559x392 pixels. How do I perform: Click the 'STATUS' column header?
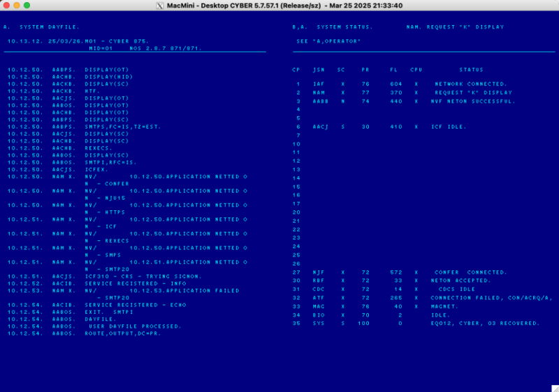point(471,70)
